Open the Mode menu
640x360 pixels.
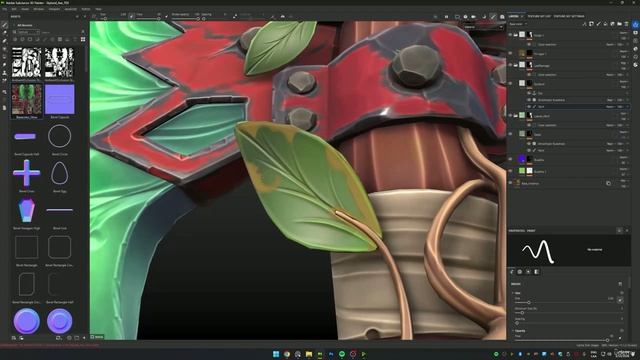pyautogui.click(x=25, y=9)
